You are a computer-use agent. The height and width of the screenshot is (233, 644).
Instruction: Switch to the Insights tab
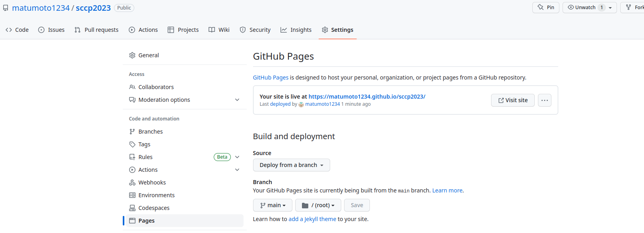tap(296, 30)
